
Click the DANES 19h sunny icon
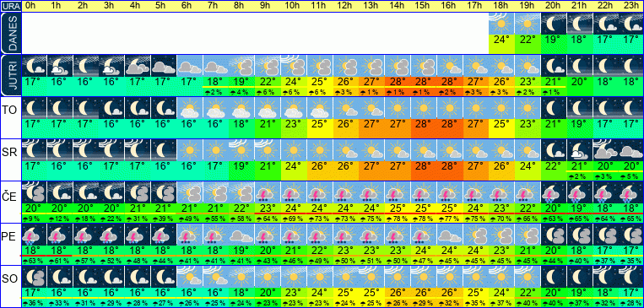[x=528, y=24]
